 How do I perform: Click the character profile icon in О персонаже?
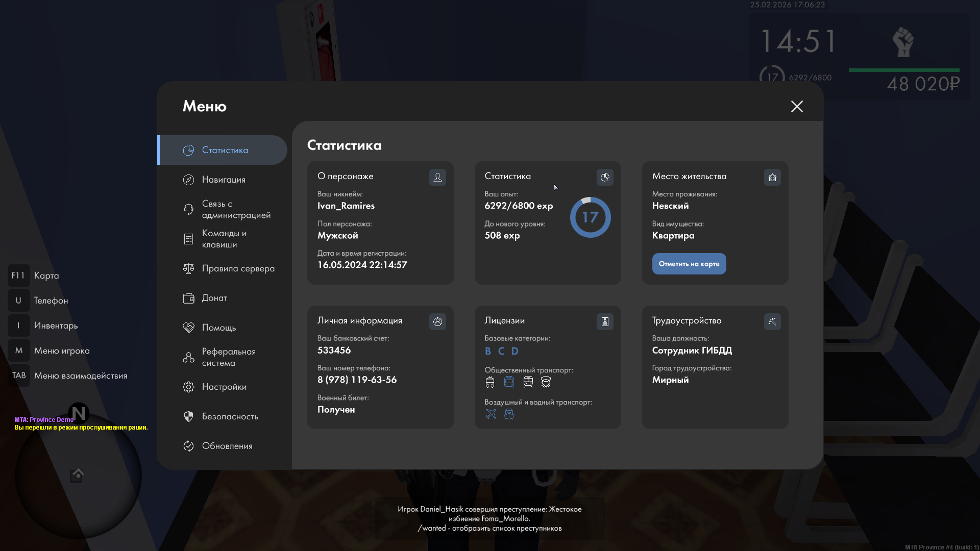tap(437, 177)
